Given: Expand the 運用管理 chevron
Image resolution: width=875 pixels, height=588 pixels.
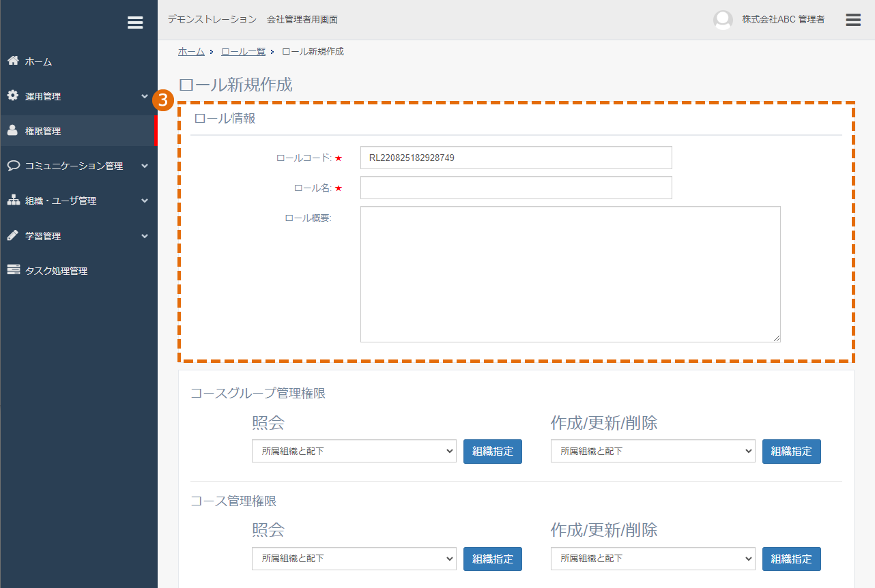Looking at the screenshot, I should (145, 96).
